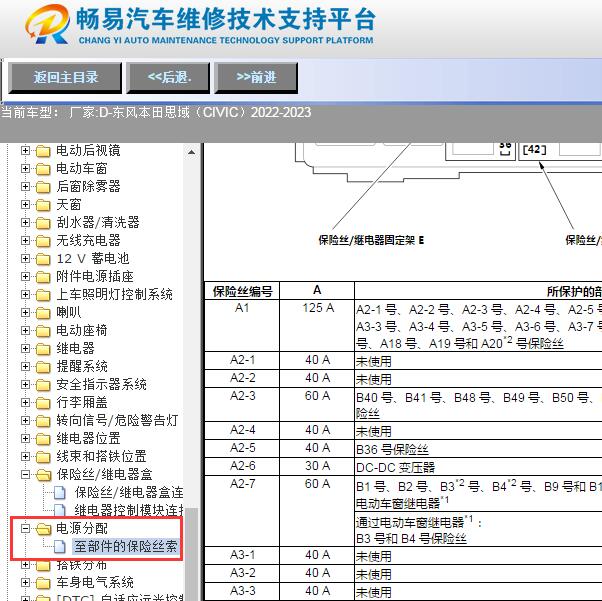Select the 后窗除雾器 folder icon

point(43,187)
